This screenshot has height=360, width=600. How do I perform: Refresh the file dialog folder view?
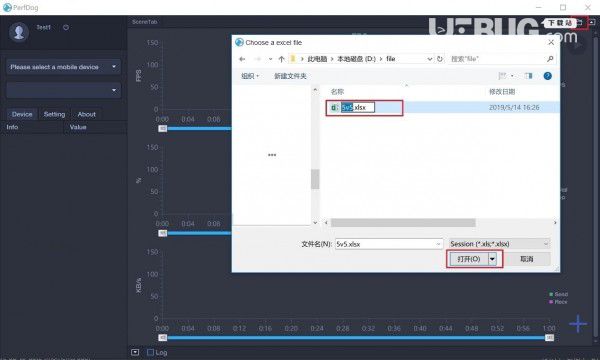[x=440, y=59]
